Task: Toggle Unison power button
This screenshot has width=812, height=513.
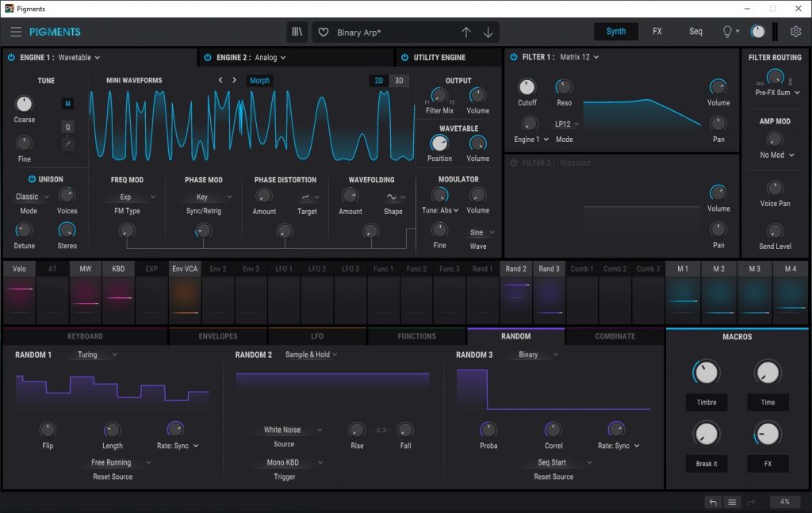Action: pos(32,179)
